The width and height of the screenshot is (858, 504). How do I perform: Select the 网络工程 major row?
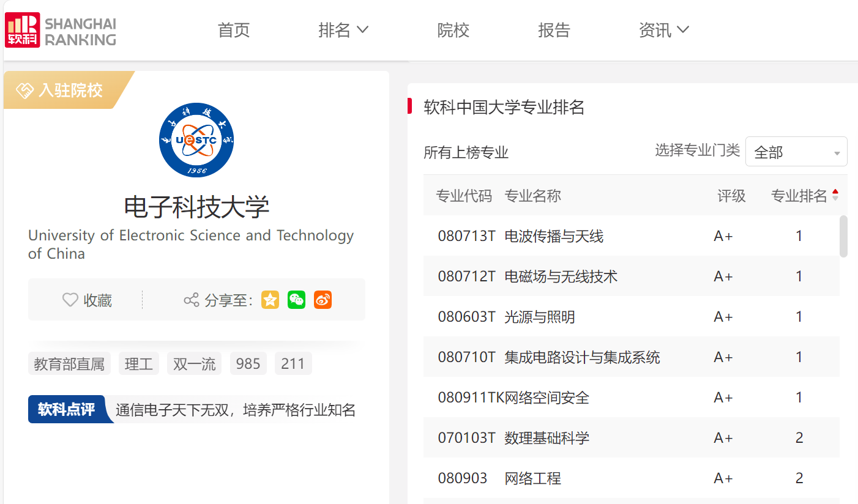tap(631, 478)
